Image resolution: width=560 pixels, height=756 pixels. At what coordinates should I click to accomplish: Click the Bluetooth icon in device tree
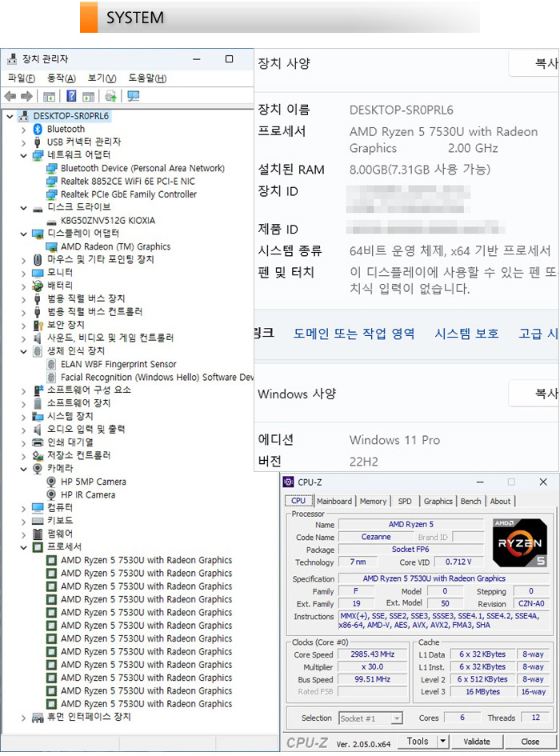coord(38,129)
